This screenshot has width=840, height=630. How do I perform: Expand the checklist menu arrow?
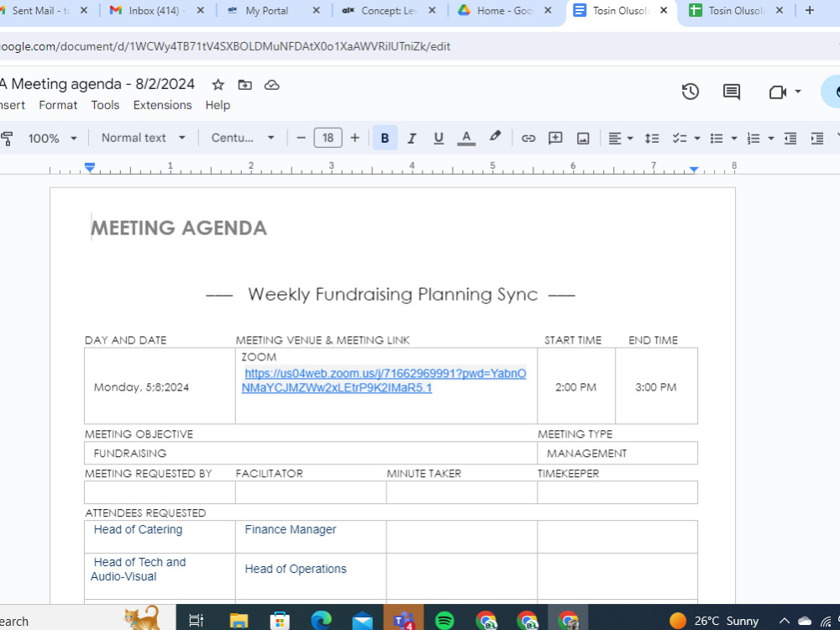pos(697,139)
